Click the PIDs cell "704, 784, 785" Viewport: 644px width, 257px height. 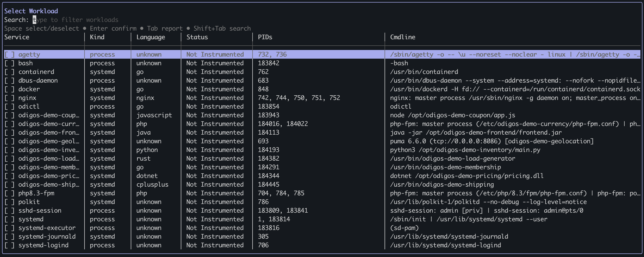coord(281,193)
